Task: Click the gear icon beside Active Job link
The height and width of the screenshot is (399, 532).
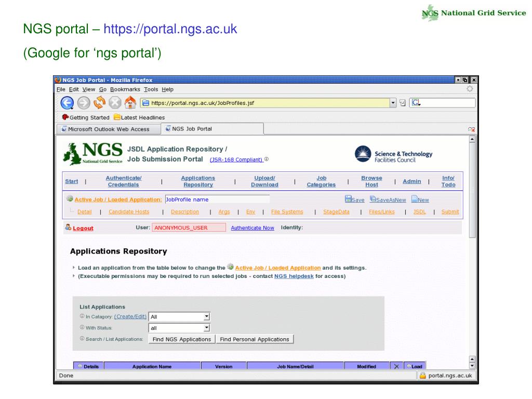Action: [x=70, y=198]
